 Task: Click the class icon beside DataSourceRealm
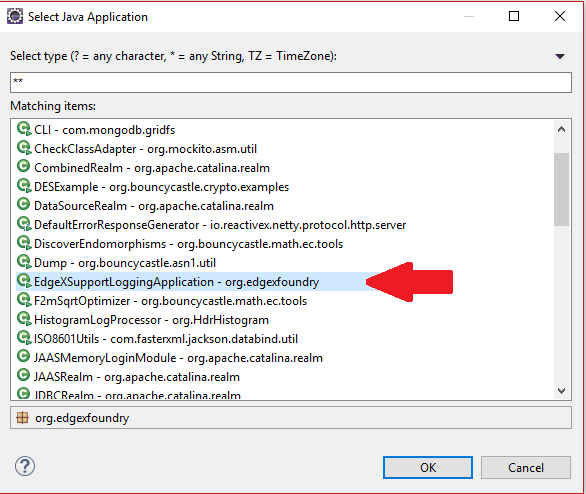point(24,205)
